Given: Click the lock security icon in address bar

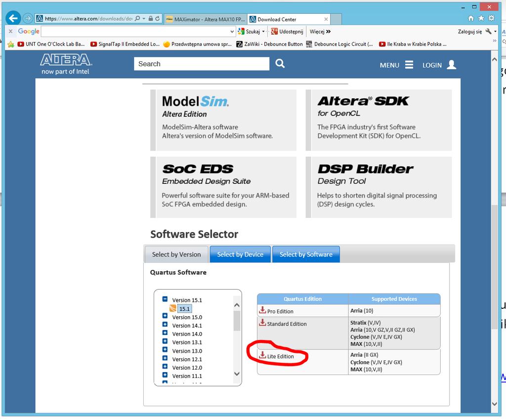Looking at the screenshot, I should pyautogui.click(x=150, y=18).
